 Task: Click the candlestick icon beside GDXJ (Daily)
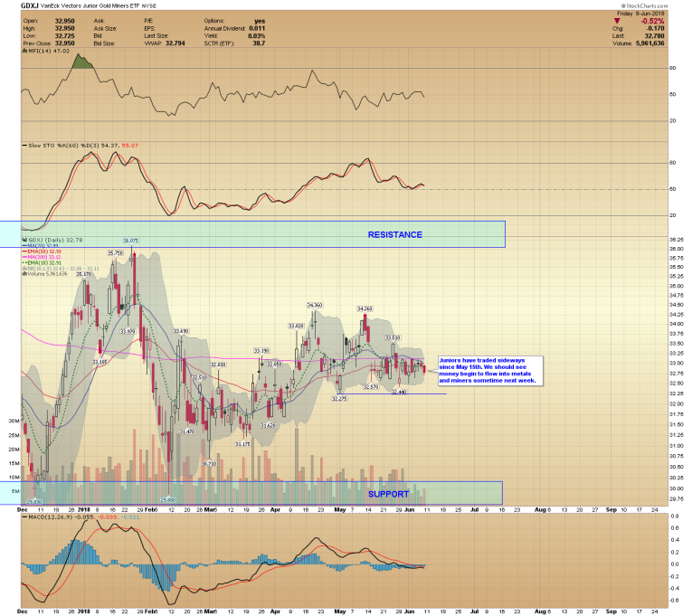(x=24, y=240)
